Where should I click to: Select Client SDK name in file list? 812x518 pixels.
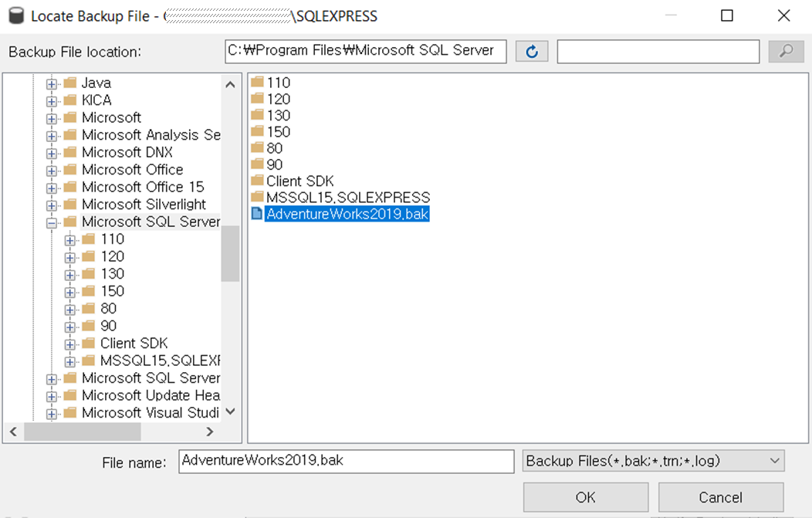pyautogui.click(x=299, y=181)
